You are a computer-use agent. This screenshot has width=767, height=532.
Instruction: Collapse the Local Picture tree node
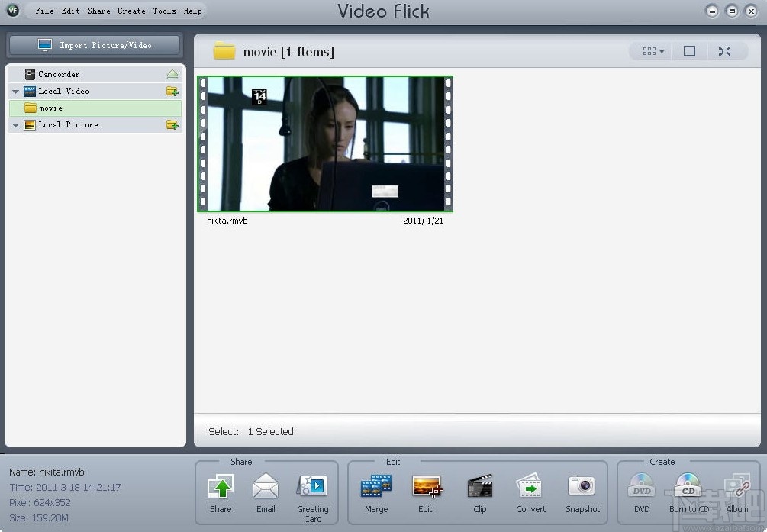pyautogui.click(x=16, y=125)
